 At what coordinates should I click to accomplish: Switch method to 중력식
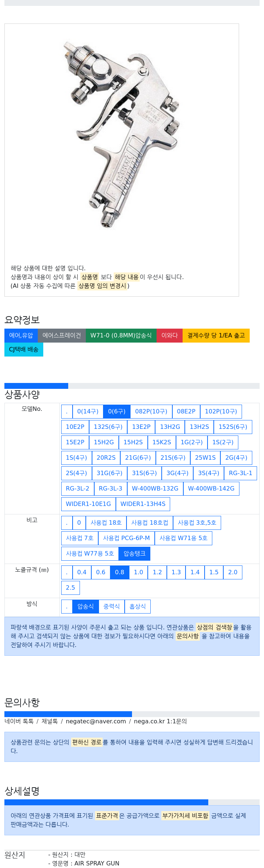pyautogui.click(x=111, y=607)
